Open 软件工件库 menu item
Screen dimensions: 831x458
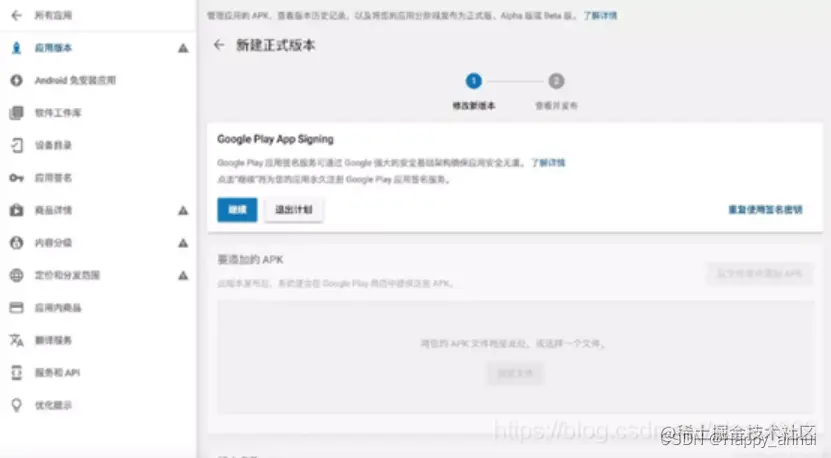tap(58, 113)
